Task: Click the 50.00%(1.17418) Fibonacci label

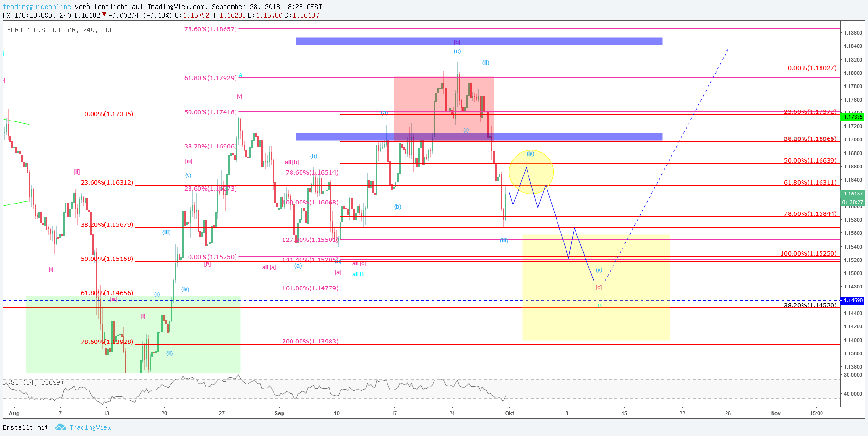Action: [210, 112]
